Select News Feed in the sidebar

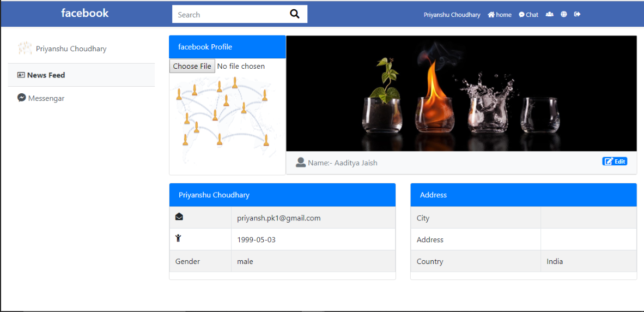click(x=46, y=75)
